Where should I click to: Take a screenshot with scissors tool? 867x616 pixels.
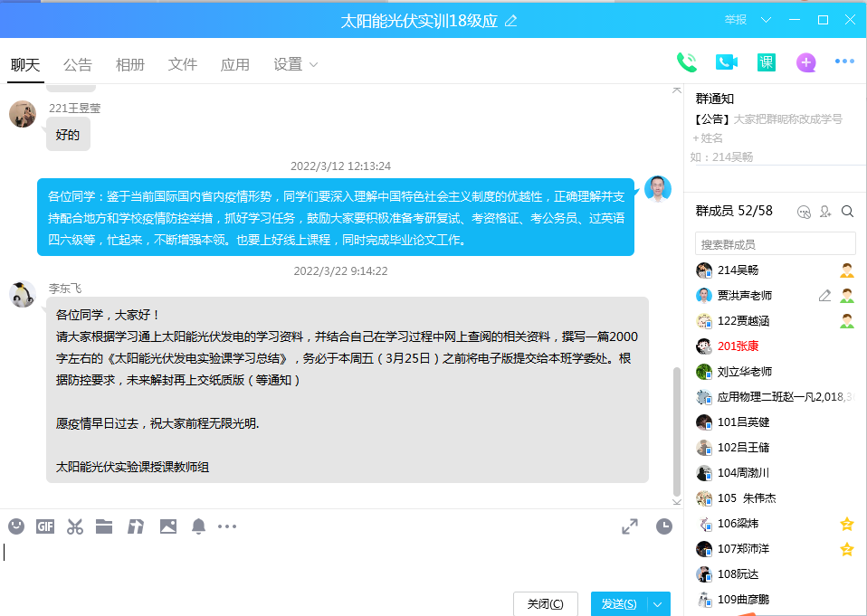75,526
